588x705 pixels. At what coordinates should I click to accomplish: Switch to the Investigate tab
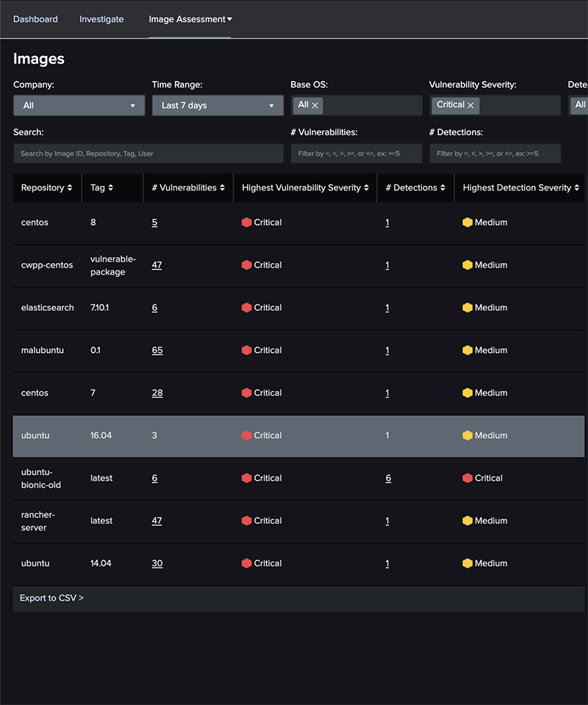tap(101, 20)
